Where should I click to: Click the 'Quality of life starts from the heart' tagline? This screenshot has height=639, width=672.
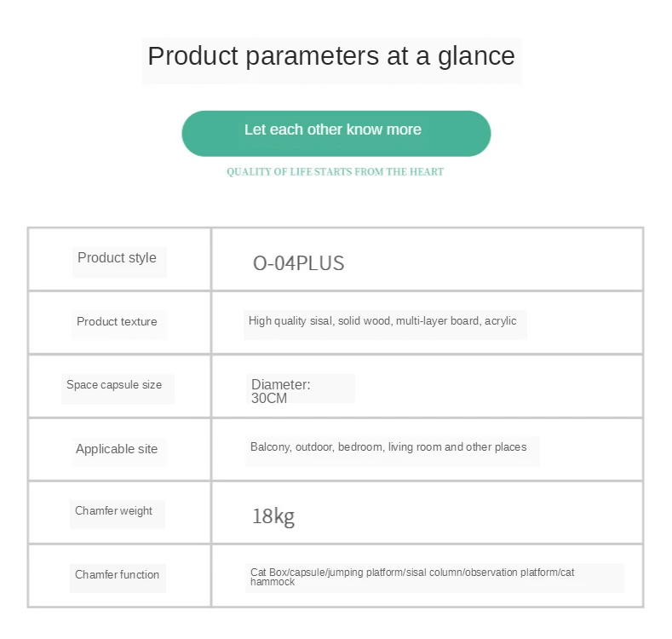tap(335, 172)
